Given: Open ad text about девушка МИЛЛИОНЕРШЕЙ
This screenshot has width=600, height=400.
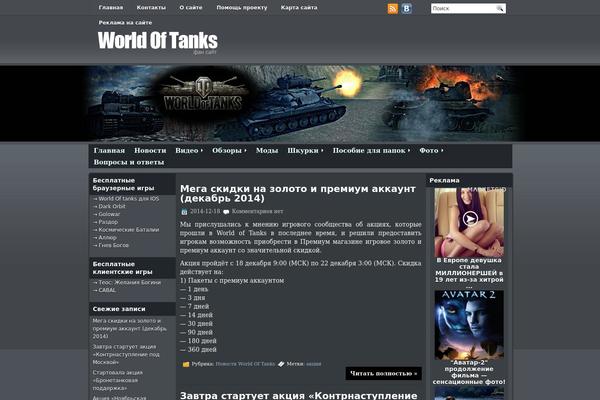Looking at the screenshot, I should pyautogui.click(x=469, y=273).
